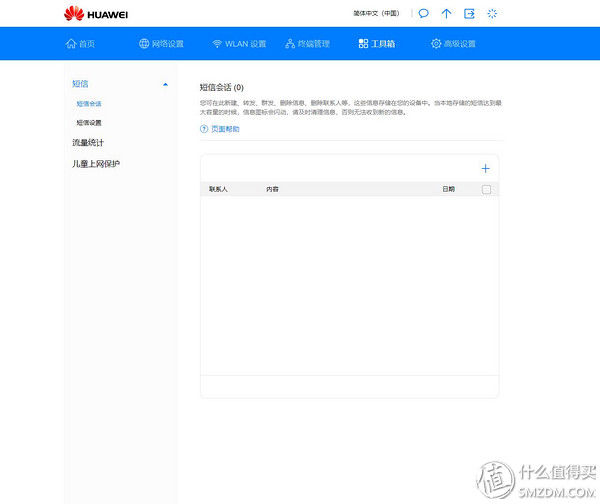Viewport: 600px width, 504px height.
Task: Open the 简体中文 language dropdown
Action: pyautogui.click(x=376, y=14)
